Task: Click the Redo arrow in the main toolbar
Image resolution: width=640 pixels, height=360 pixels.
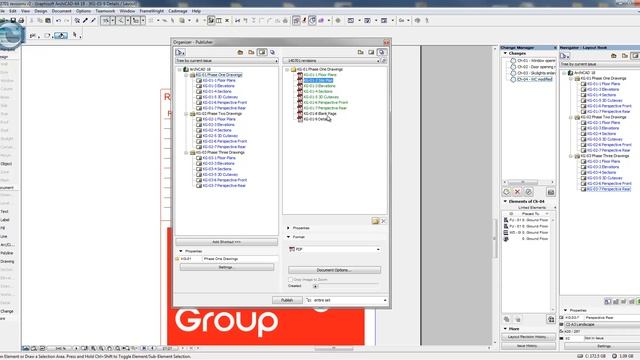Action: 67,20
